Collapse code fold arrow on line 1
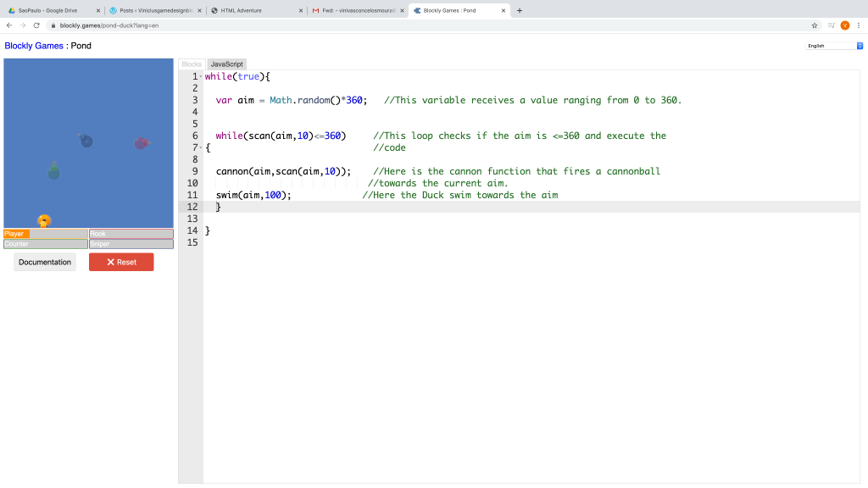 (x=201, y=77)
